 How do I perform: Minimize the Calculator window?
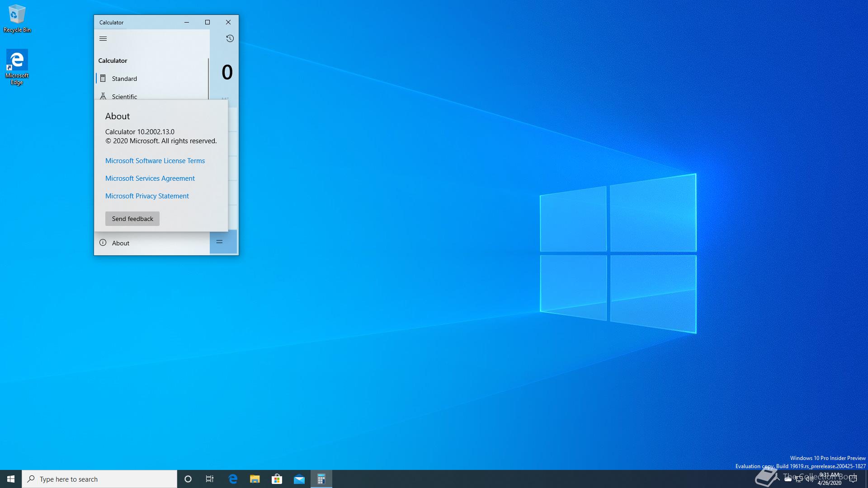coord(187,22)
